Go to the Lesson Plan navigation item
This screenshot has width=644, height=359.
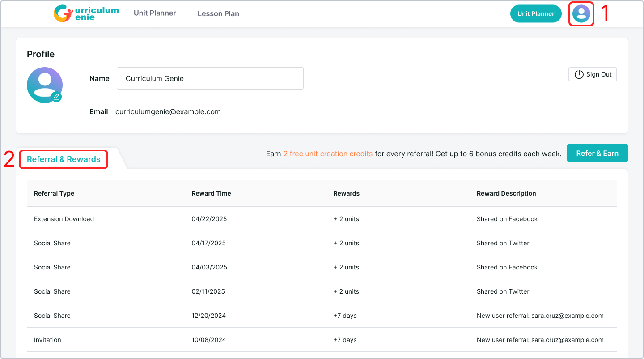click(218, 13)
